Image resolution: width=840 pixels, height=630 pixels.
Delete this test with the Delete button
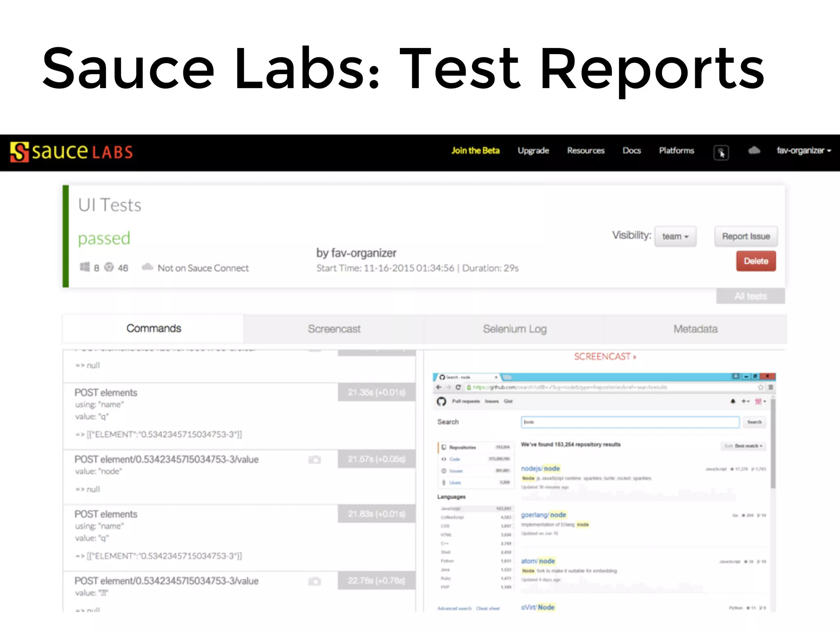click(756, 261)
